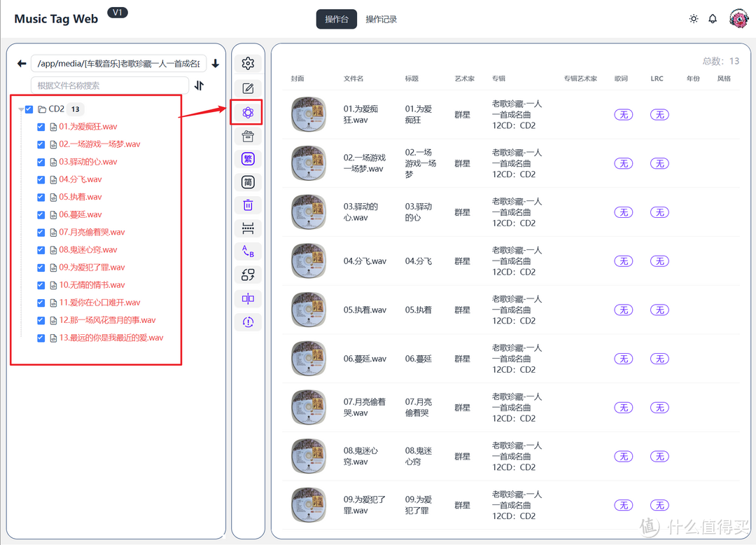Click the pencil edit tags icon

[x=248, y=88]
